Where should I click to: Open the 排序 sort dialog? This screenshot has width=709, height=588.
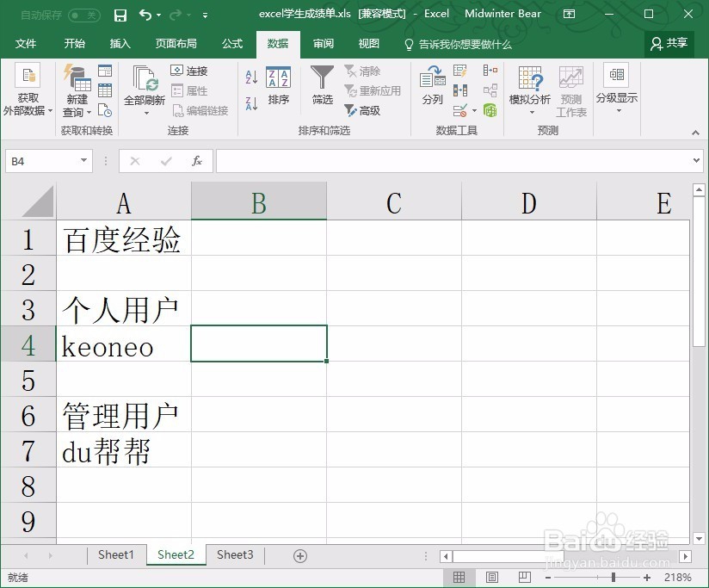(278, 86)
